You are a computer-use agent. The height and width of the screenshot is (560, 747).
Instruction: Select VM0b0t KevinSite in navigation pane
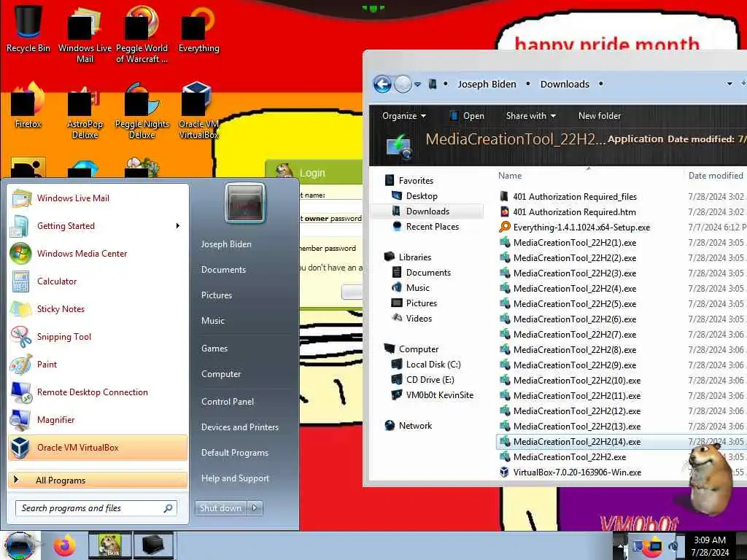[439, 394]
